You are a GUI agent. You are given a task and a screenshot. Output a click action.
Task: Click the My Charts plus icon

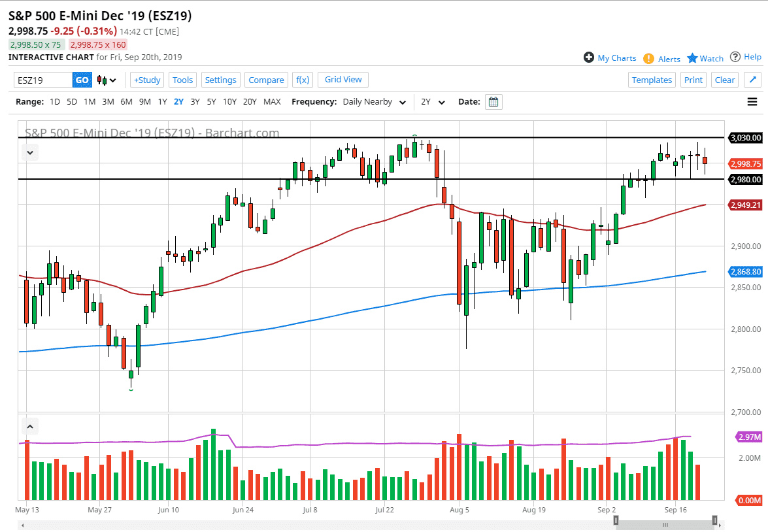click(x=589, y=58)
